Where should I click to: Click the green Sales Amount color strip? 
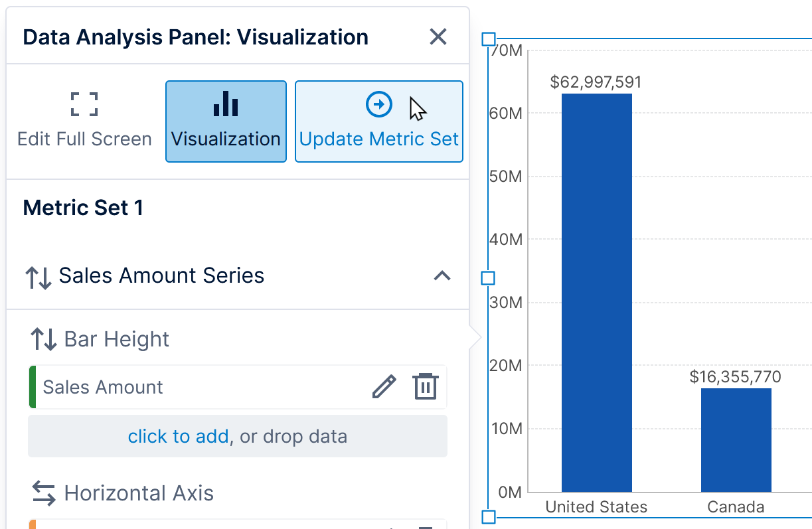pos(33,387)
